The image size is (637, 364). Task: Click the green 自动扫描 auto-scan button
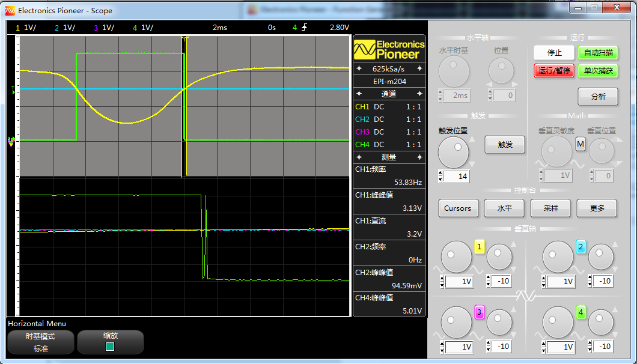click(598, 53)
